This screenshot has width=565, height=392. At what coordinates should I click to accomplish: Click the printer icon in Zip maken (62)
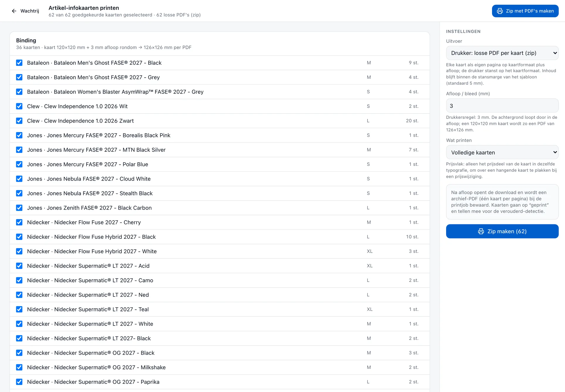click(x=481, y=231)
